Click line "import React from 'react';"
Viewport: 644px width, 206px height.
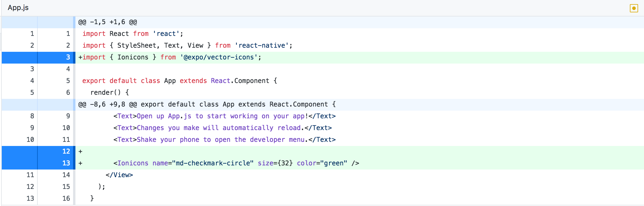tap(133, 34)
